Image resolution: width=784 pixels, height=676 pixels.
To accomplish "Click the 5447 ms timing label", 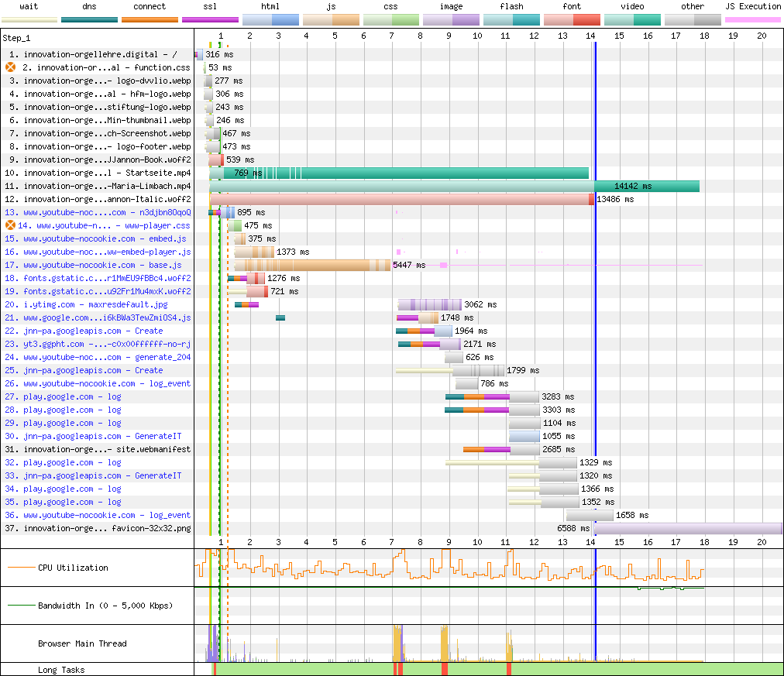I will coord(409,265).
